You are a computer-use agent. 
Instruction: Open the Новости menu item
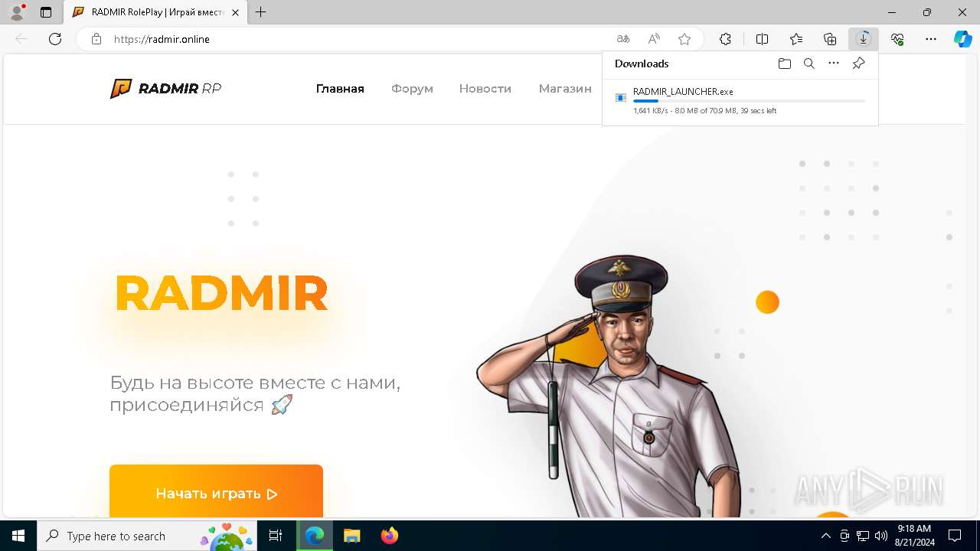coord(485,89)
